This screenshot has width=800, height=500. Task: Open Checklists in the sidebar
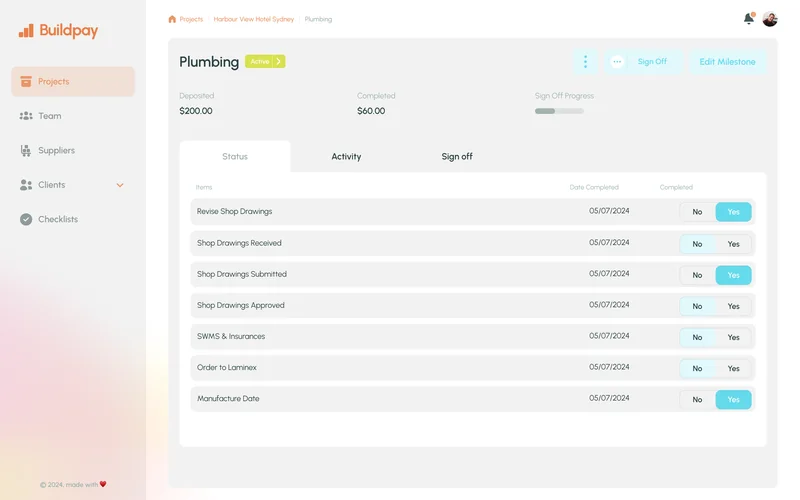pos(73,219)
